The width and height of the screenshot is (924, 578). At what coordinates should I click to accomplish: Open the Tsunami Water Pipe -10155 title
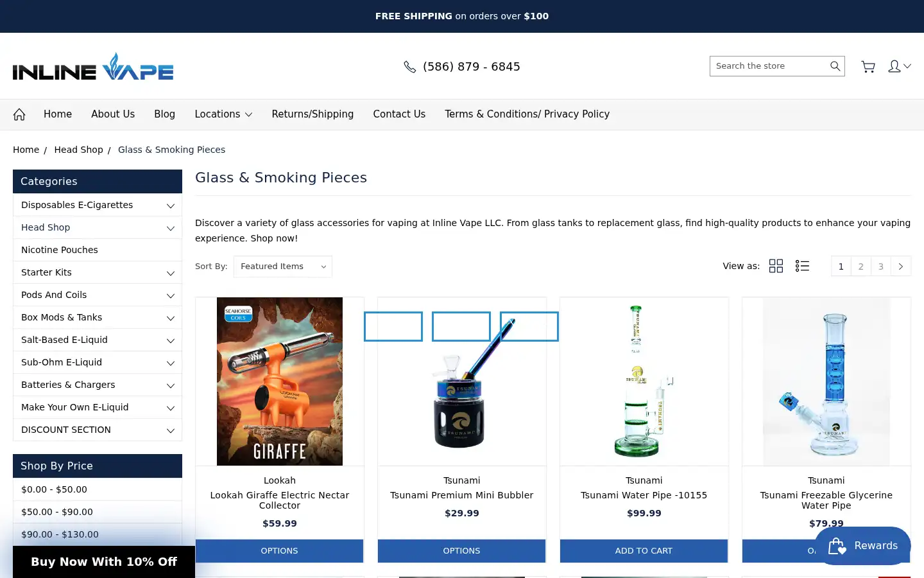644,495
